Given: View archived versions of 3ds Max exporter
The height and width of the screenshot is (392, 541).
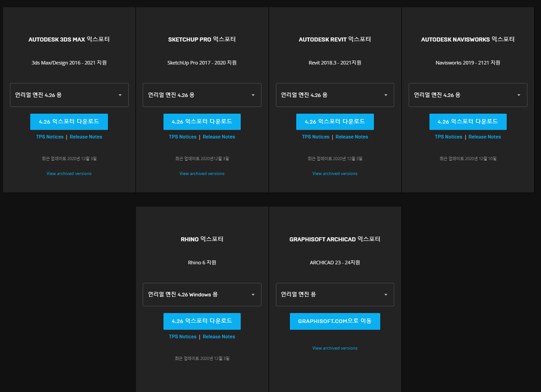Looking at the screenshot, I should pyautogui.click(x=69, y=173).
